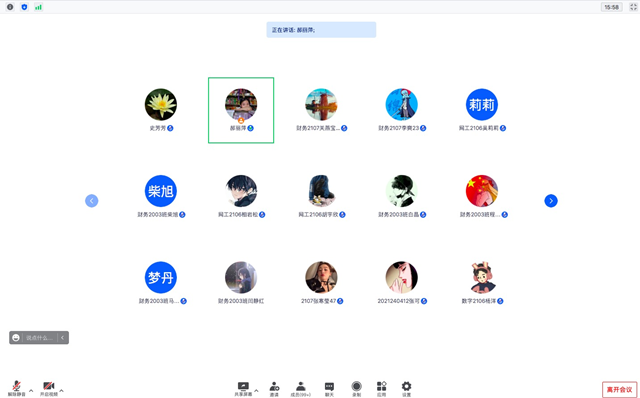Click the currently speaking banner at top
640x398 pixels.
(x=321, y=30)
